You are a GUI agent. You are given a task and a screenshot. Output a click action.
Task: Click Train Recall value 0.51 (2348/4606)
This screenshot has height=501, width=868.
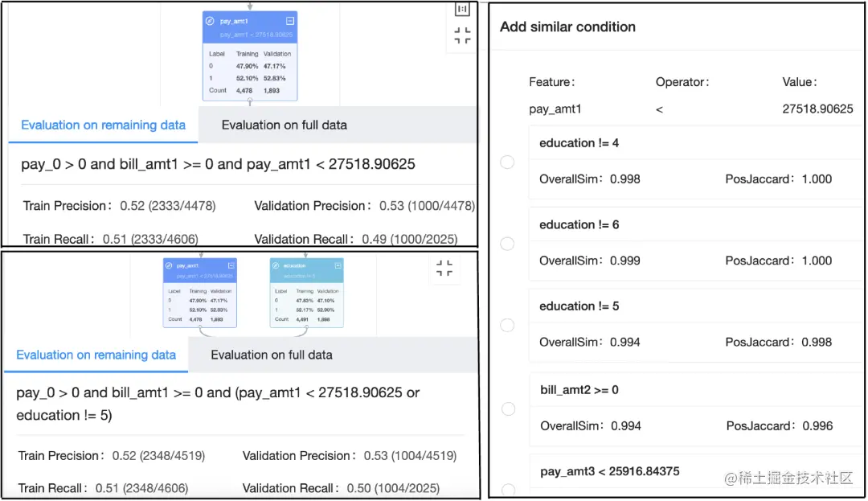(141, 488)
